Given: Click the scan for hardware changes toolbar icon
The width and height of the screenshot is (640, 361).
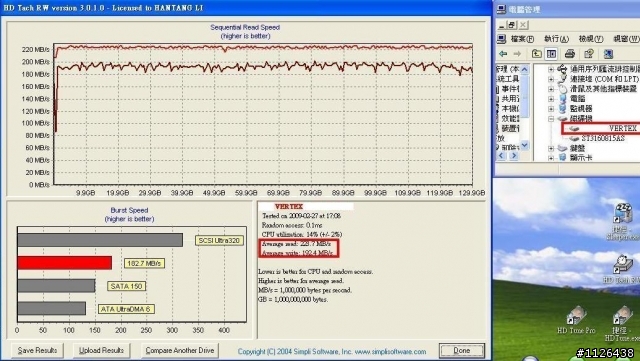Looking at the screenshot, I should (608, 54).
